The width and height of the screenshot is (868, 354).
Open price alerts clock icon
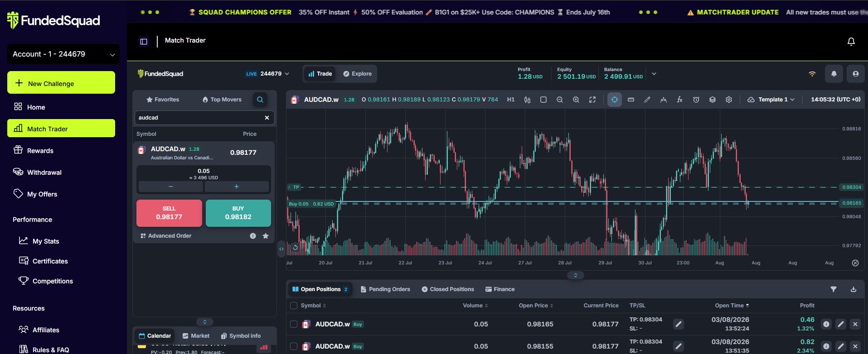tap(696, 100)
